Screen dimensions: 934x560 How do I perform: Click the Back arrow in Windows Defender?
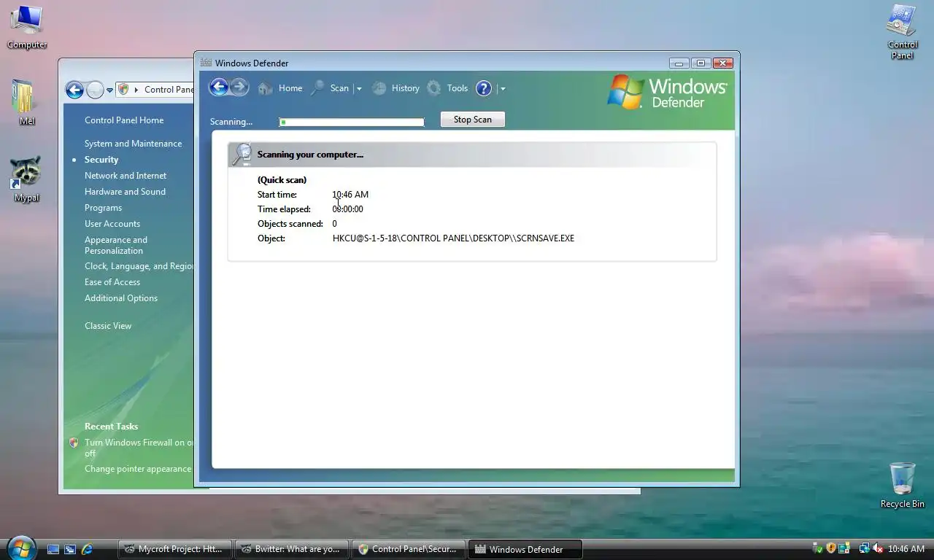[218, 87]
